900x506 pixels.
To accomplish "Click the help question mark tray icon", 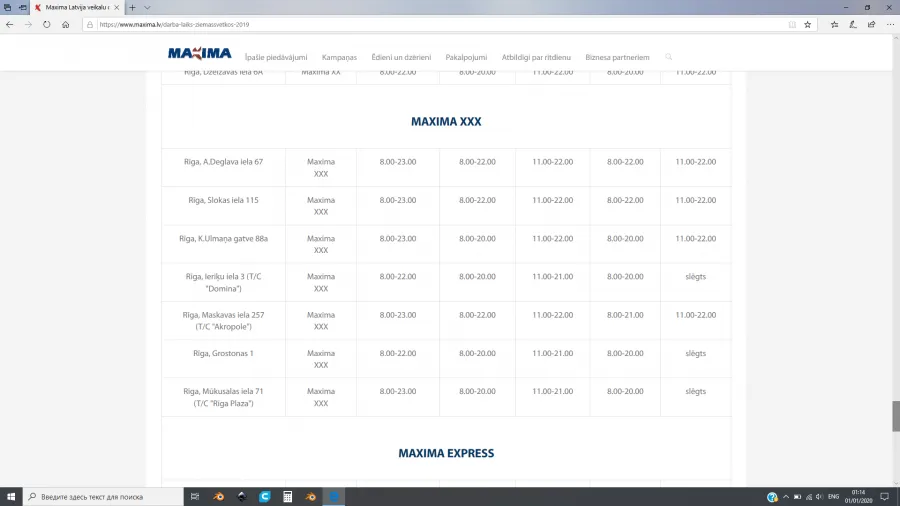I will 773,497.
